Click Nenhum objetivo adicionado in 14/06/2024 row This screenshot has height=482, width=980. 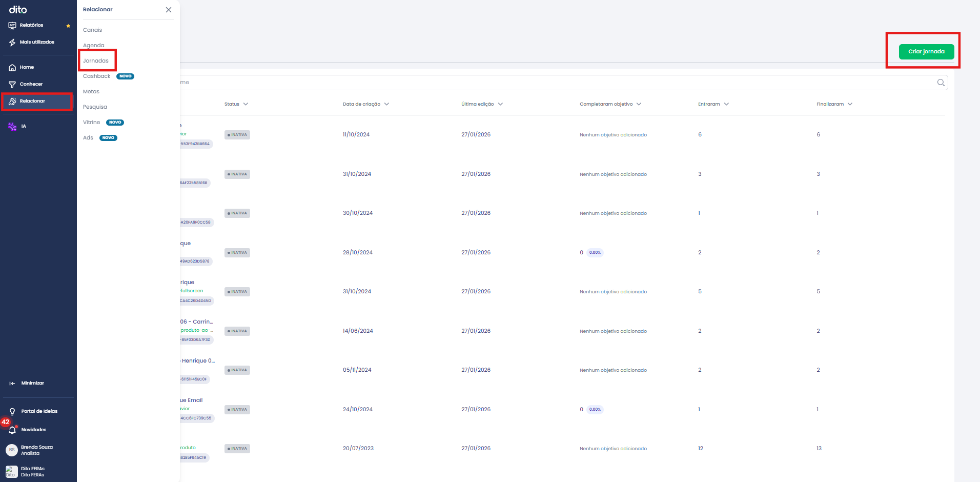click(613, 331)
